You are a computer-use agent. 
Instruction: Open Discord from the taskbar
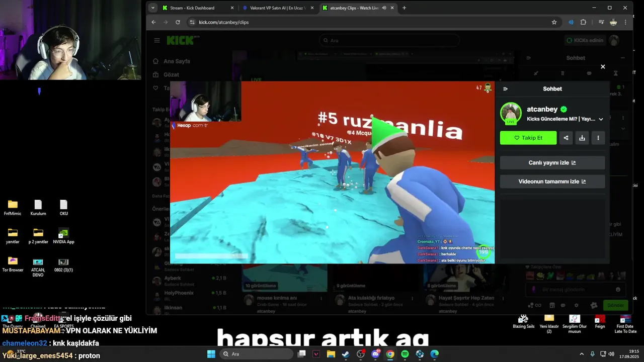point(375,354)
